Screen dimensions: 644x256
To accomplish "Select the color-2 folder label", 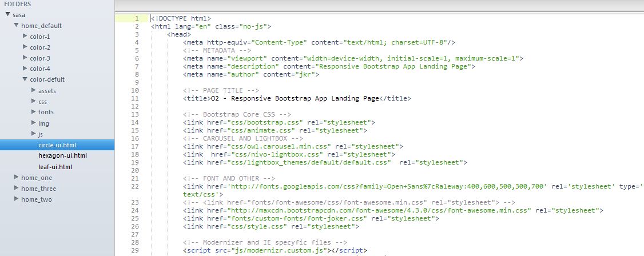I will [x=40, y=47].
